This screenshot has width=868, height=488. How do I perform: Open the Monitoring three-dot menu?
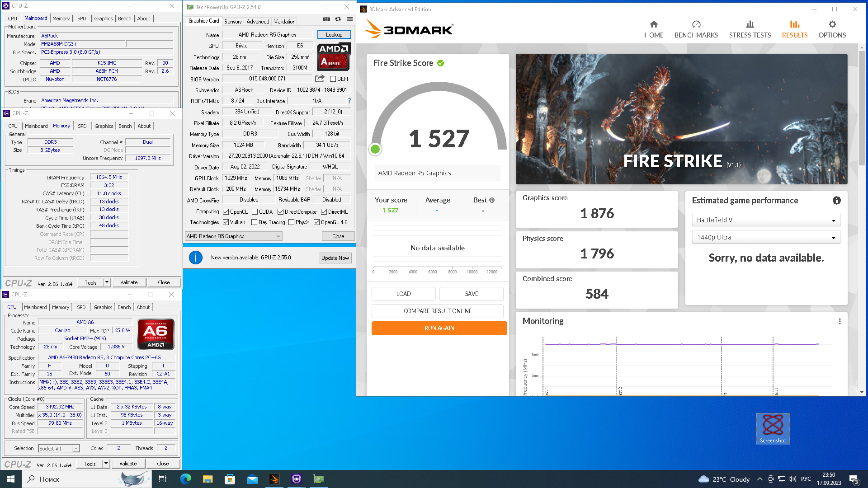pyautogui.click(x=840, y=321)
